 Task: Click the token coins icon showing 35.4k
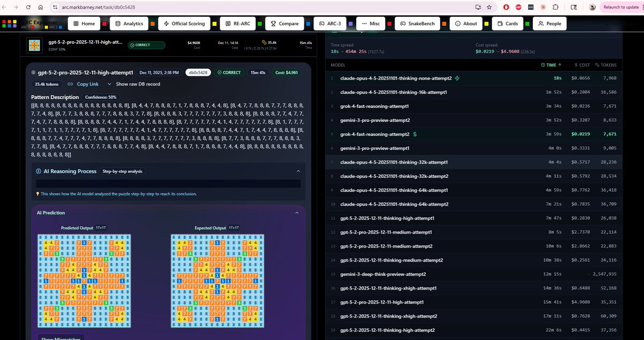click(264, 42)
